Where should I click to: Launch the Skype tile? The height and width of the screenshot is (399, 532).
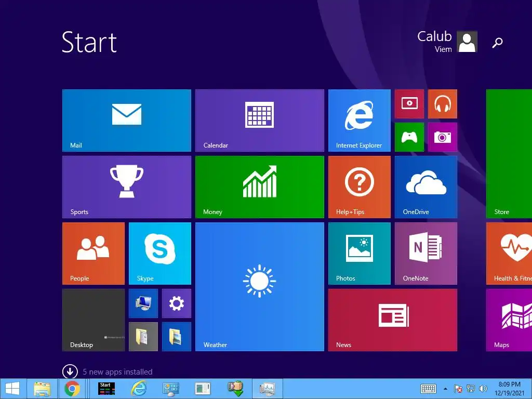160,254
